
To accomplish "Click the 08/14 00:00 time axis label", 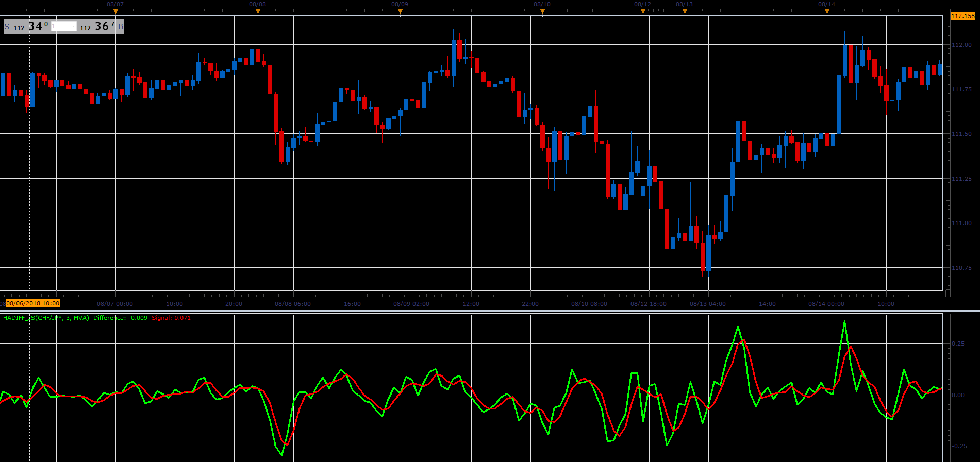I will pyautogui.click(x=826, y=304).
